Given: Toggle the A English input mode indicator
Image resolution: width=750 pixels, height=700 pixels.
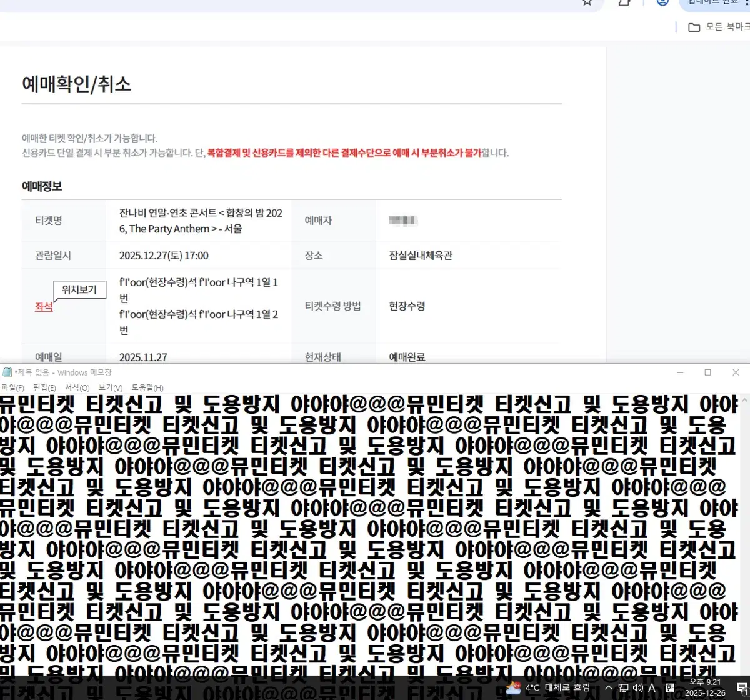Looking at the screenshot, I should 652,688.
